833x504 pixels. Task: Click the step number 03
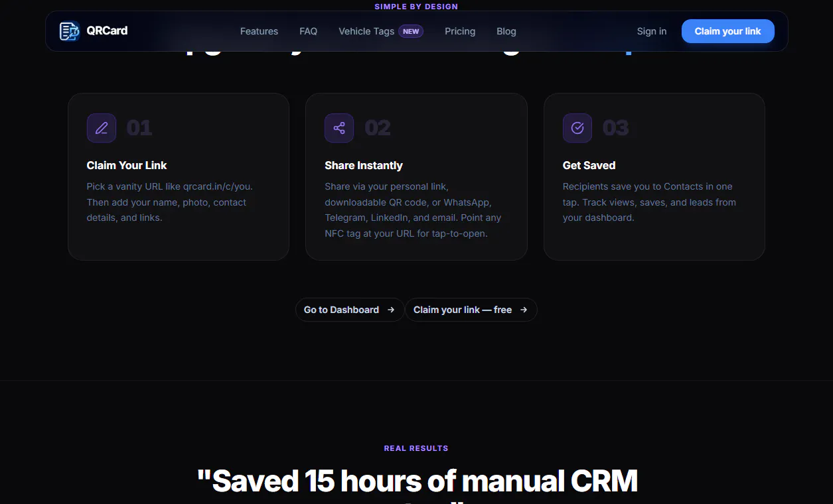point(616,128)
